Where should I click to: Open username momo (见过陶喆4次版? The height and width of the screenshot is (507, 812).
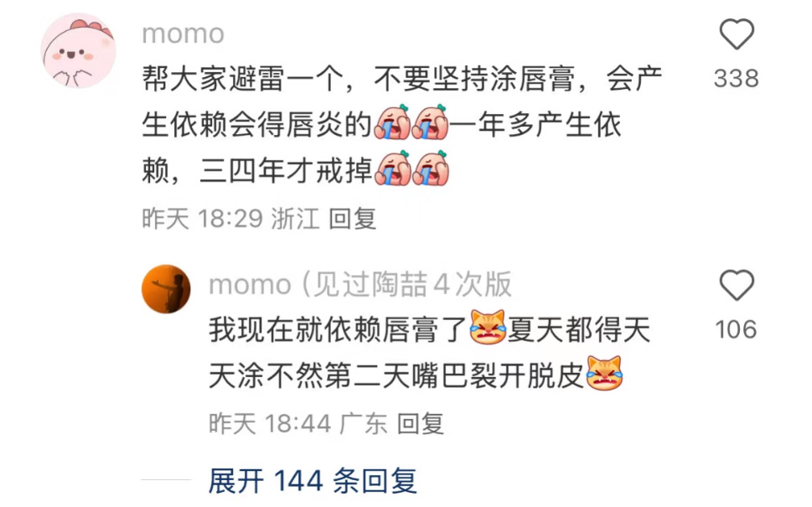[359, 284]
